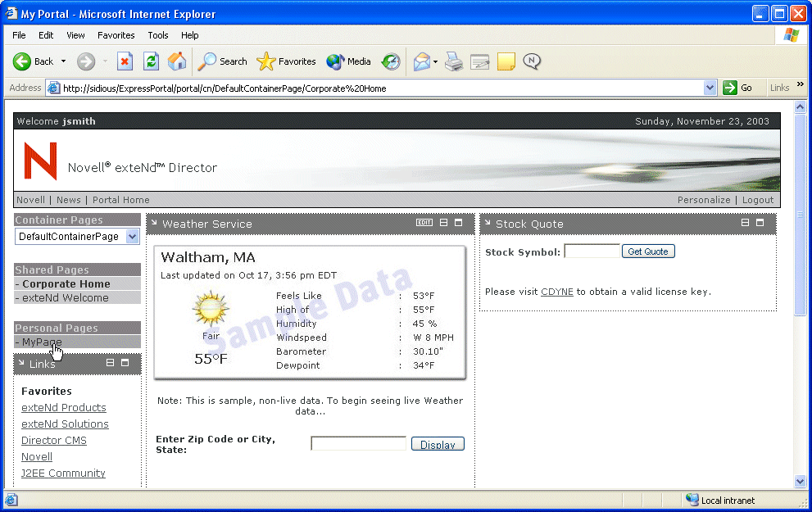812x512 pixels.
Task: Click the Stock Quote title arrow icon
Action: 488,223
